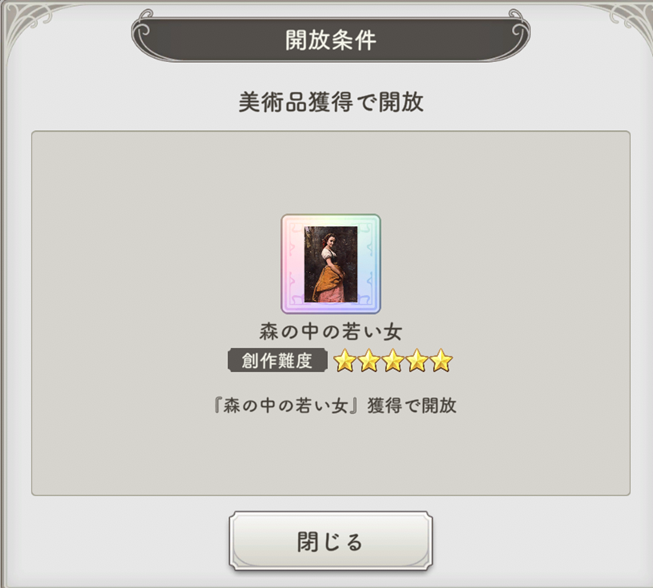Click the 創作難度 badge
653x588 pixels.
[277, 361]
